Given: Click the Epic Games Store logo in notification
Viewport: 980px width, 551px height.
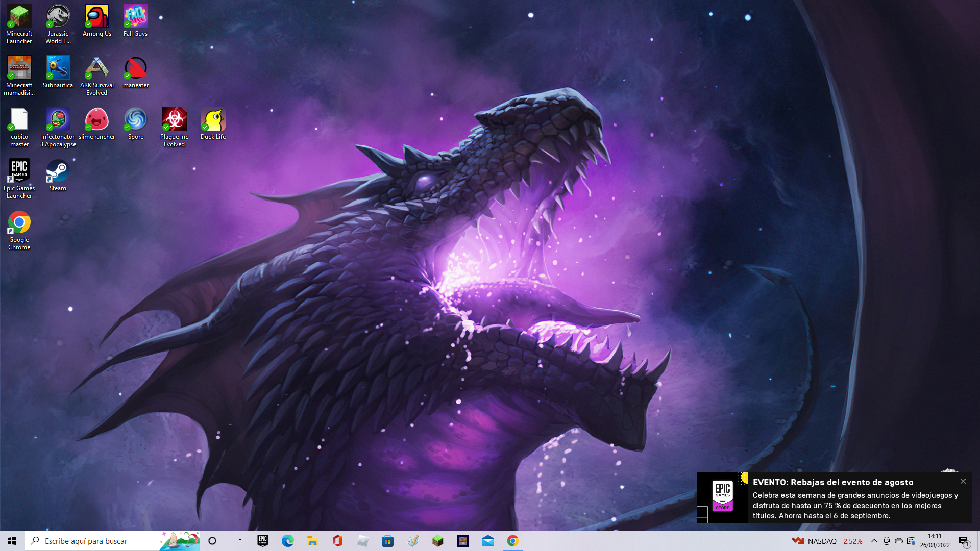Looking at the screenshot, I should point(722,496).
